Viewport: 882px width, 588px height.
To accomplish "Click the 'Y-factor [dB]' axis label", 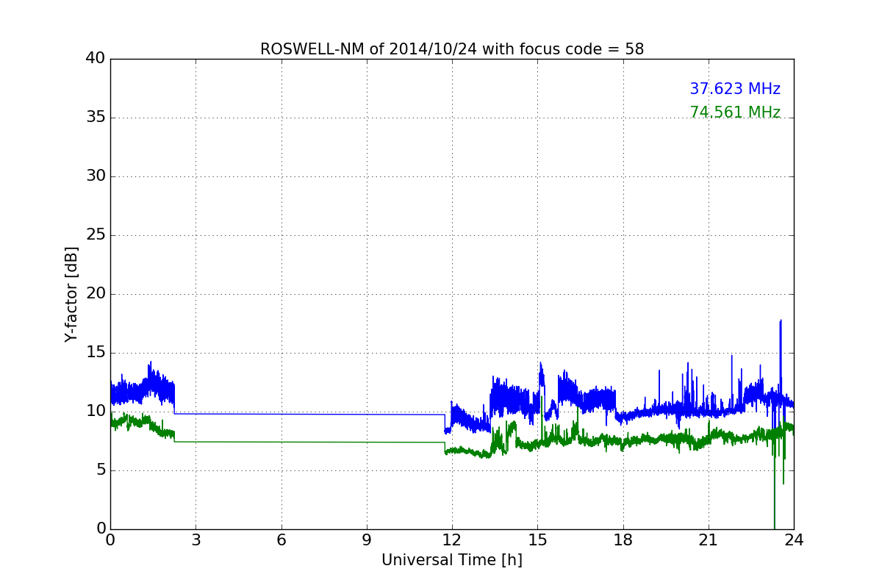I will [71, 294].
